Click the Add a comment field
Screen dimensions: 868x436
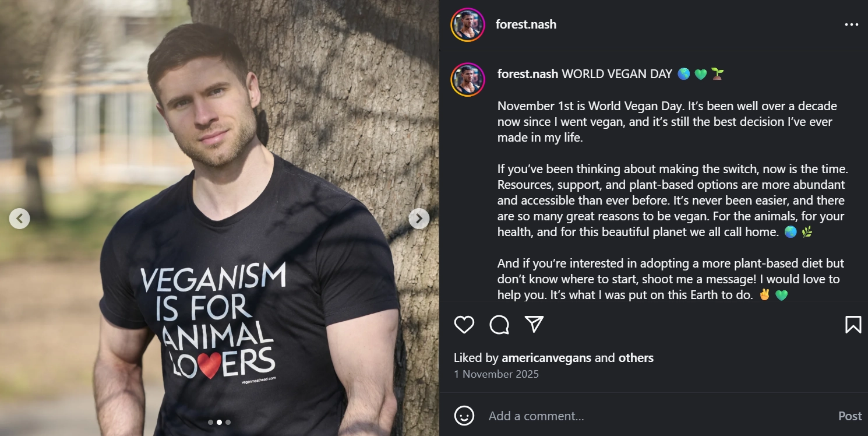pos(641,416)
